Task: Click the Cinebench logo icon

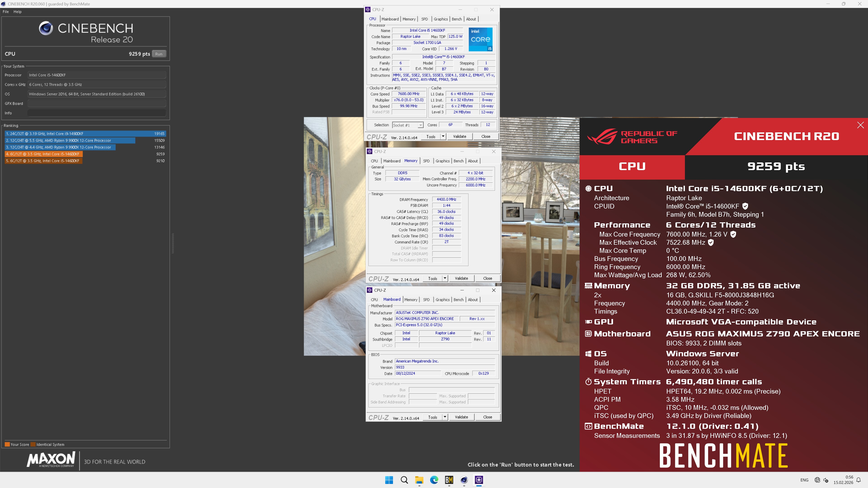Action: point(46,28)
